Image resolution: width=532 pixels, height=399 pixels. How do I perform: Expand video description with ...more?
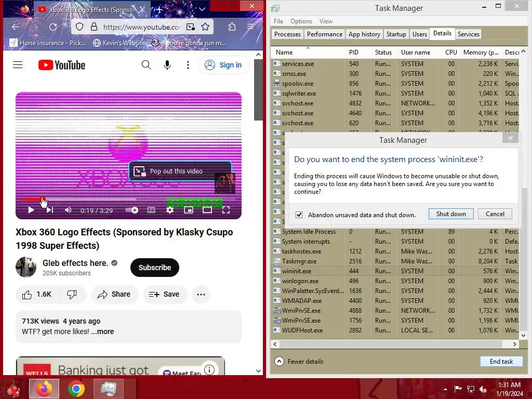click(x=102, y=331)
